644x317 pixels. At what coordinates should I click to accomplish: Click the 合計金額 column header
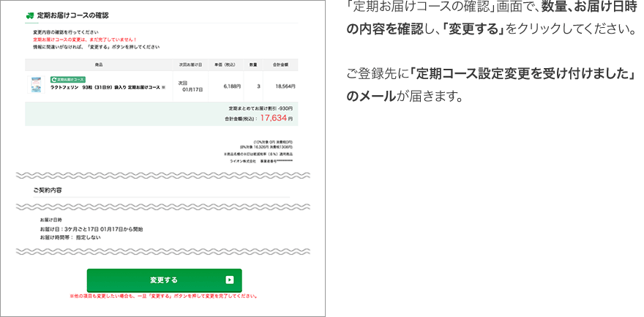tap(280, 65)
